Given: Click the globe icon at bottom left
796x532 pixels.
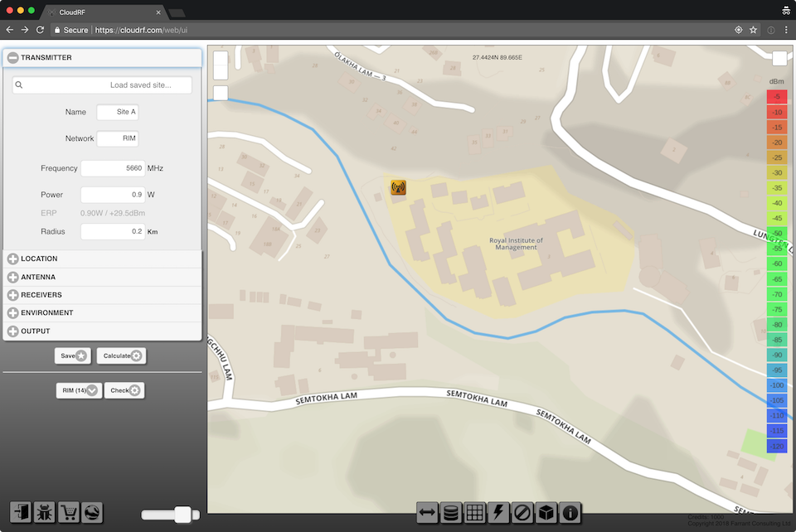Looking at the screenshot, I should pyautogui.click(x=93, y=512).
